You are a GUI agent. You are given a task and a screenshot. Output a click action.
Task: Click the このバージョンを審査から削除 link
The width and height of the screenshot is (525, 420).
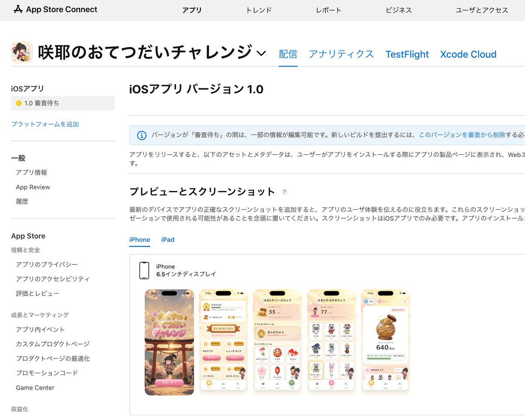(462, 135)
